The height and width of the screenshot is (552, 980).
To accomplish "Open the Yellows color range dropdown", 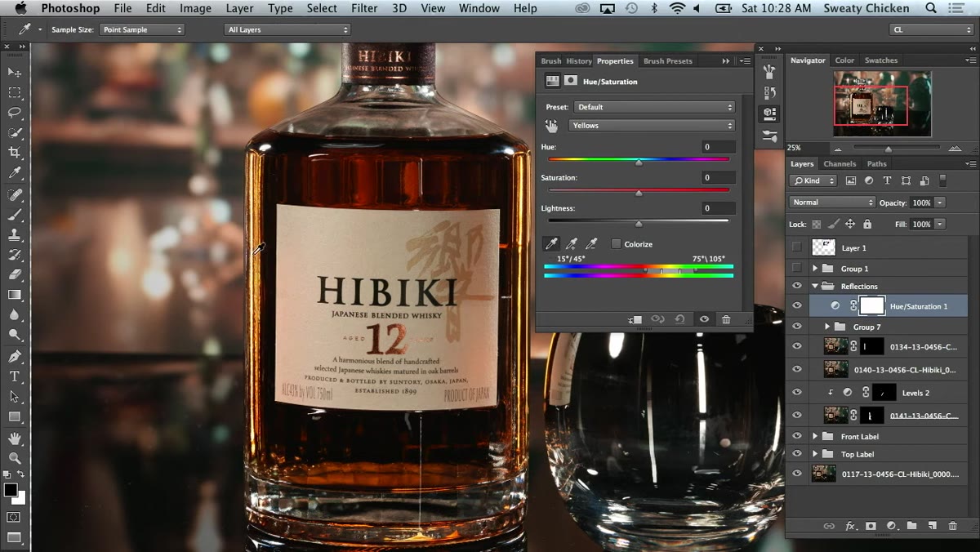I will [x=652, y=126].
